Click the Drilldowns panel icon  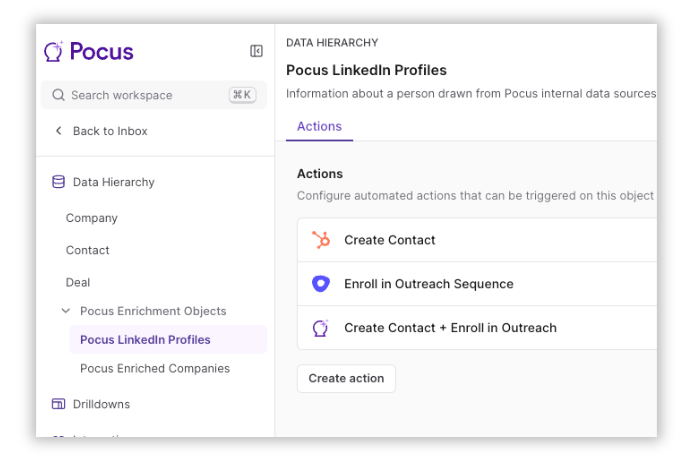(58, 404)
